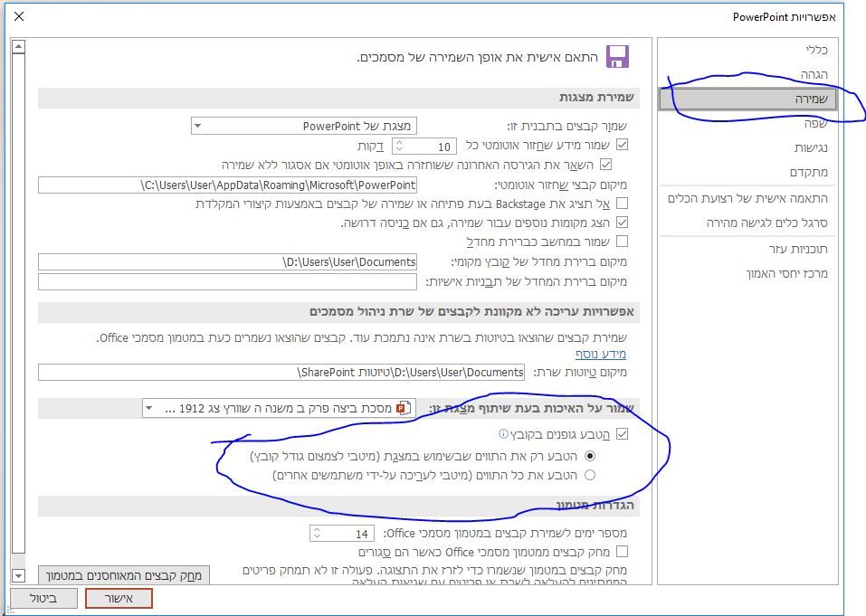This screenshot has width=866, height=616.
Task: Click the default local file location field
Action: pos(227,262)
